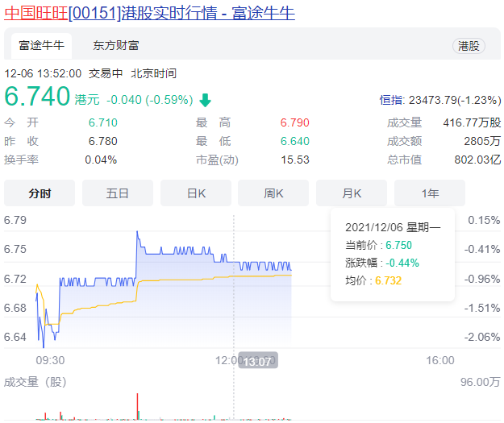Show the 月K monthly candlestick chart
Viewport: 504px width, 423px height.
(352, 193)
